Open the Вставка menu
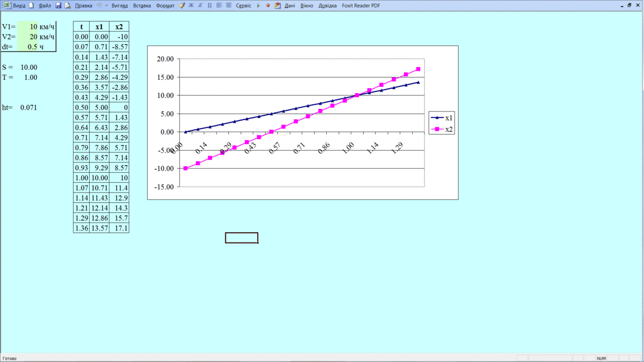This screenshot has height=362, width=644. point(142,5)
